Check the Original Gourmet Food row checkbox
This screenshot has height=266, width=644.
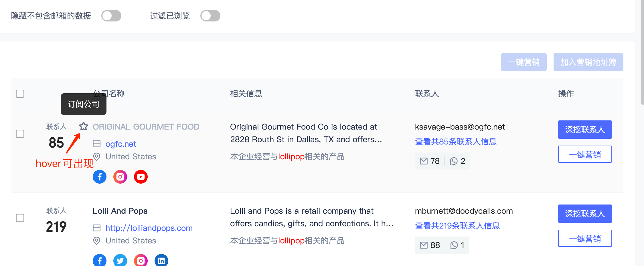[x=20, y=134]
